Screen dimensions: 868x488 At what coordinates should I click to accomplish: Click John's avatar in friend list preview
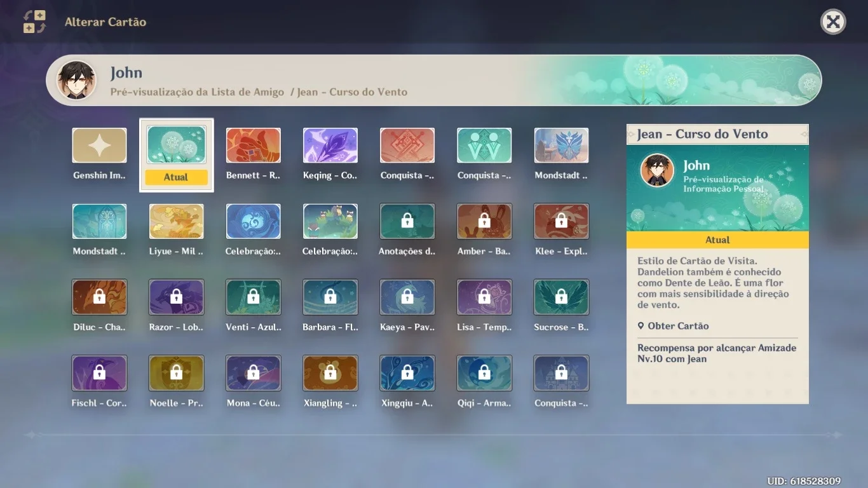(76, 81)
